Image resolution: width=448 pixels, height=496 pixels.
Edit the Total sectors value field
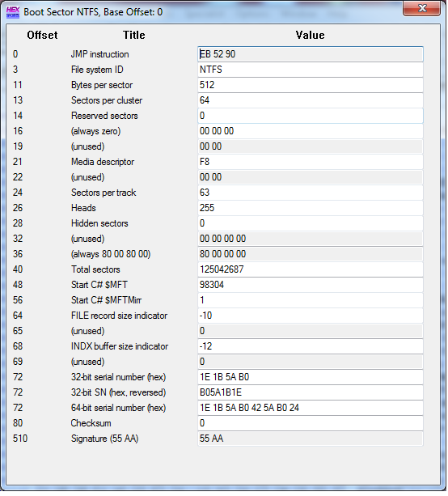point(311,269)
